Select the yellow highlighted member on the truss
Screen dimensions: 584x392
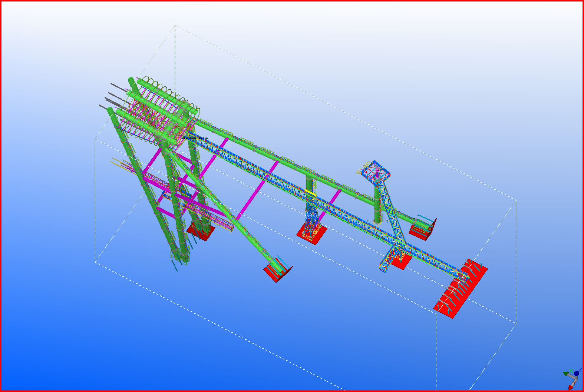pos(311,193)
